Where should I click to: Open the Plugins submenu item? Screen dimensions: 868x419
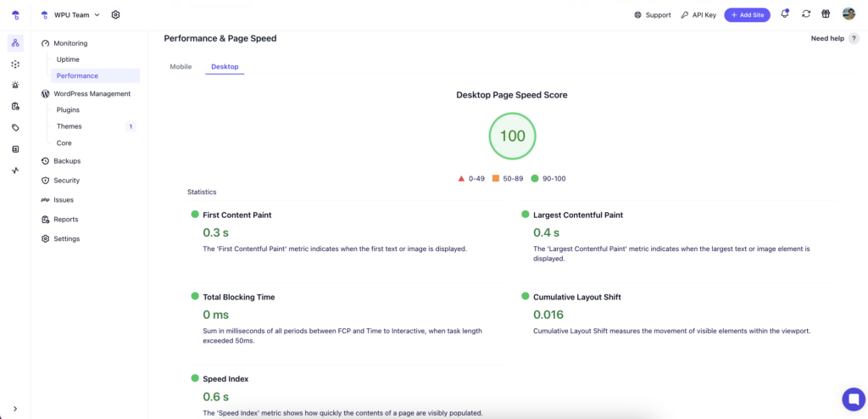click(68, 109)
